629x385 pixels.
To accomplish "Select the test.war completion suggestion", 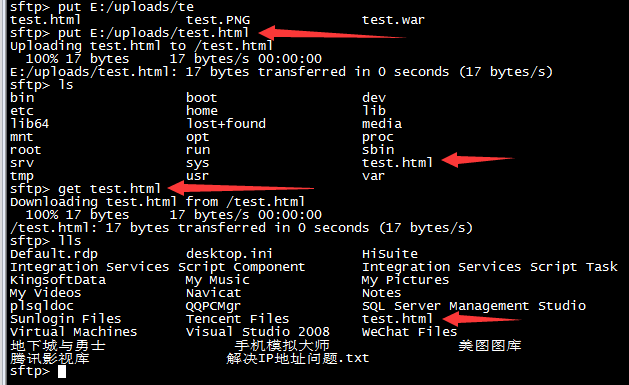I will [393, 20].
